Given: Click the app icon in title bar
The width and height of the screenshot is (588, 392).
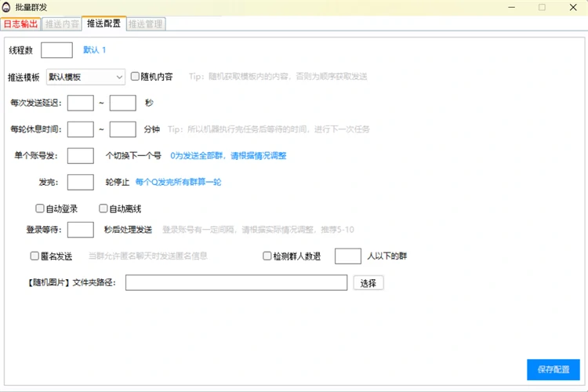Looking at the screenshot, I should point(6,7).
